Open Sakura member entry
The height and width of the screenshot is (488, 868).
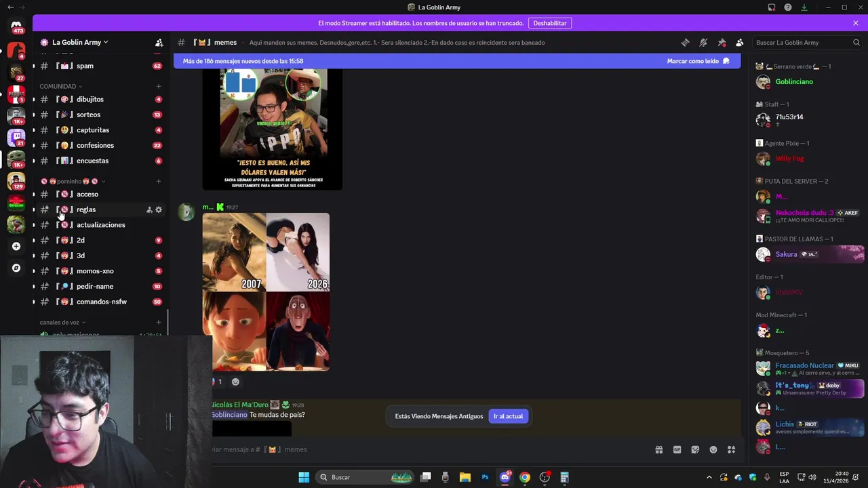(808, 254)
